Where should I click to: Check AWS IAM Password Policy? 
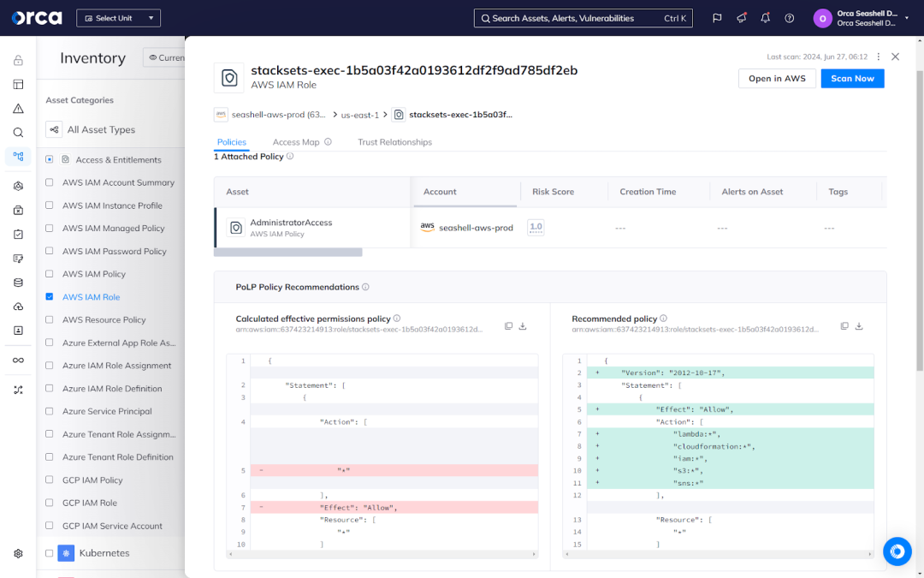50,251
